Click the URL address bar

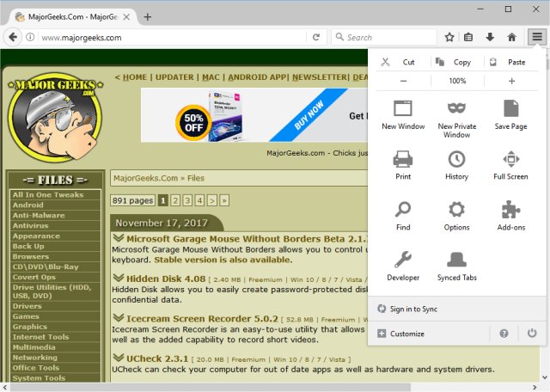[x=172, y=37]
